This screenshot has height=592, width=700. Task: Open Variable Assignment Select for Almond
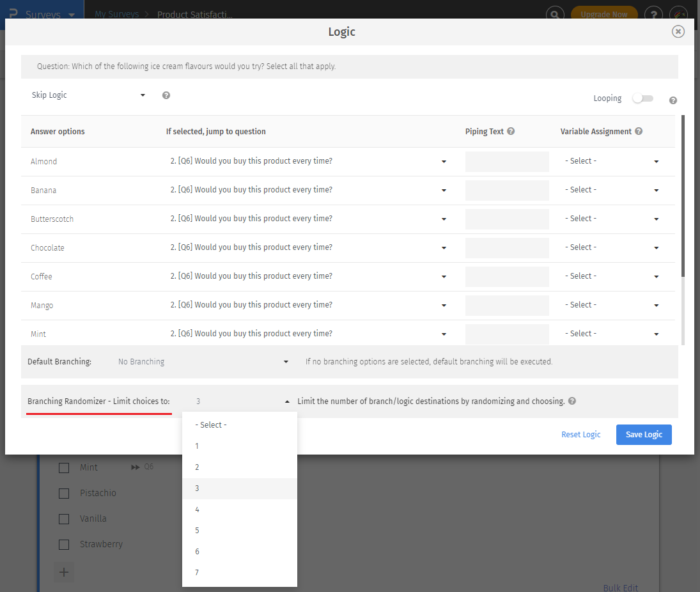612,161
